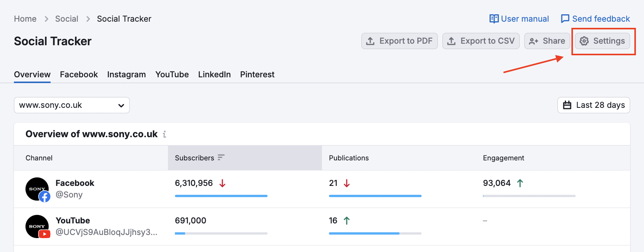Open the Last 28 days date range
The height and width of the screenshot is (252, 644).
(593, 105)
